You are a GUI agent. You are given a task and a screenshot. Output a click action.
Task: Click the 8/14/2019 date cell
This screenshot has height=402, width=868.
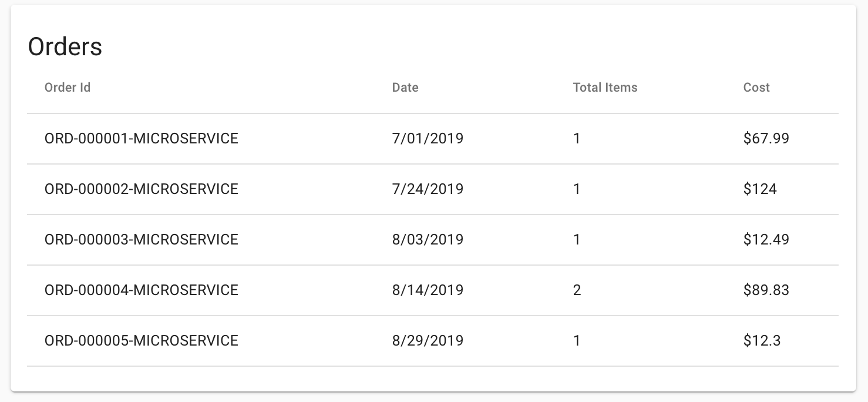(428, 290)
